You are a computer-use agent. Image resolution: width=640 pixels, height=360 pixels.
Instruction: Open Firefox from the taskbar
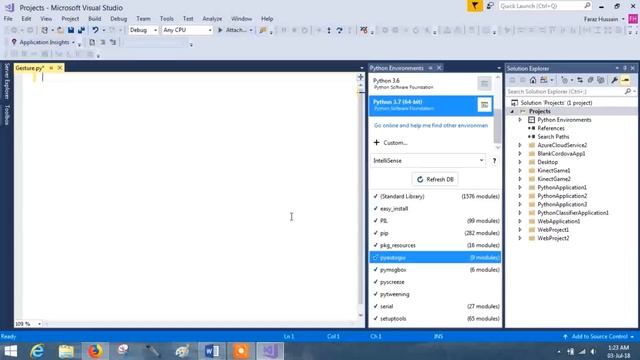point(95,351)
